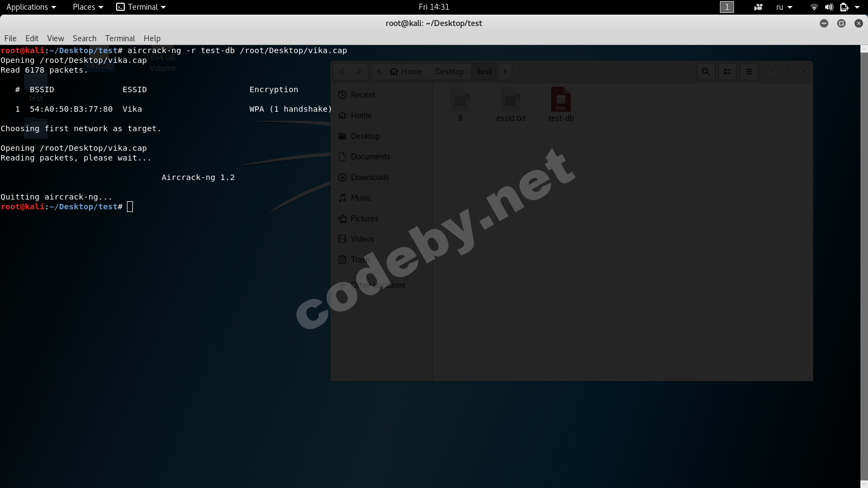Image resolution: width=868 pixels, height=488 pixels.
Task: Open the View menu in terminal
Action: [55, 38]
